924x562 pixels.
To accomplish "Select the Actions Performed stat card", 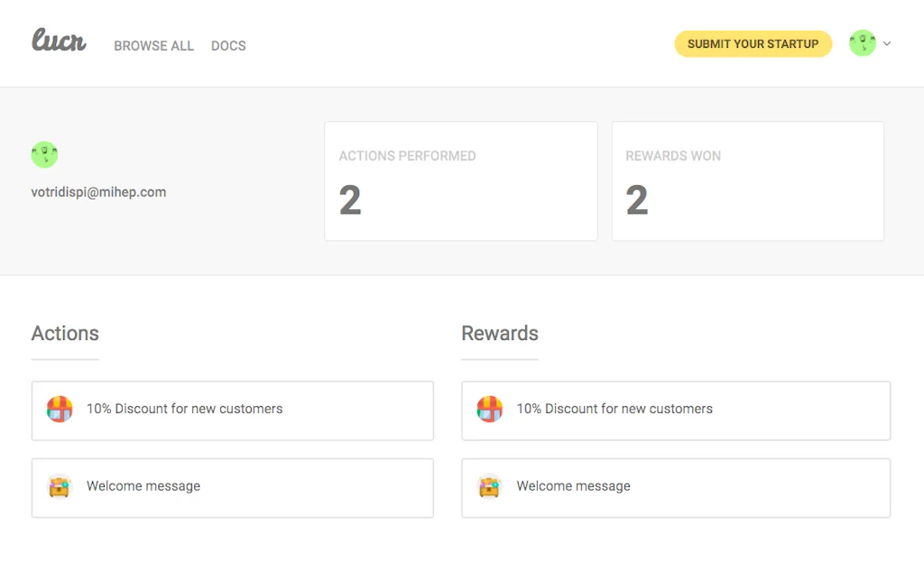I will (460, 181).
